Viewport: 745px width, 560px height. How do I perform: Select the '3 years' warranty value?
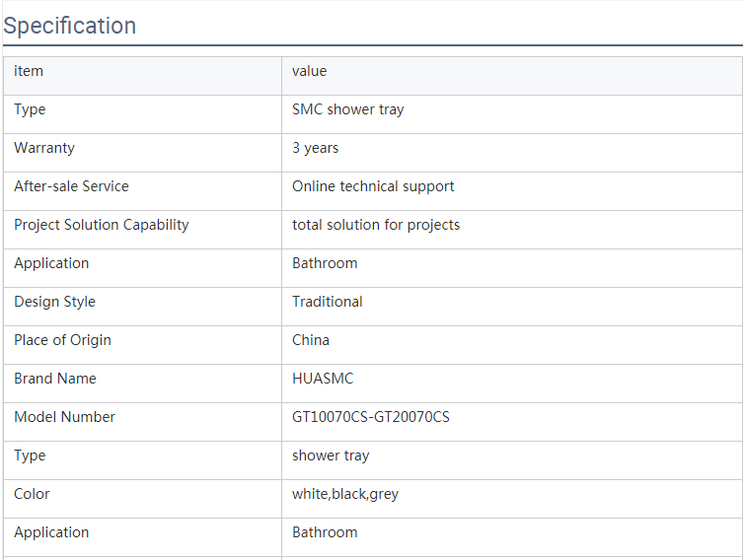tap(315, 148)
